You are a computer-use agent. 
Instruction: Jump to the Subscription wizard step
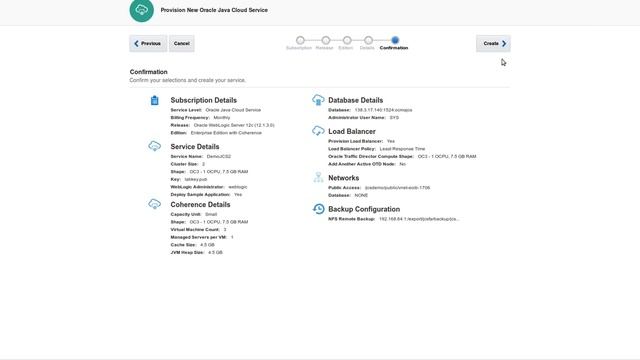[x=300, y=40]
